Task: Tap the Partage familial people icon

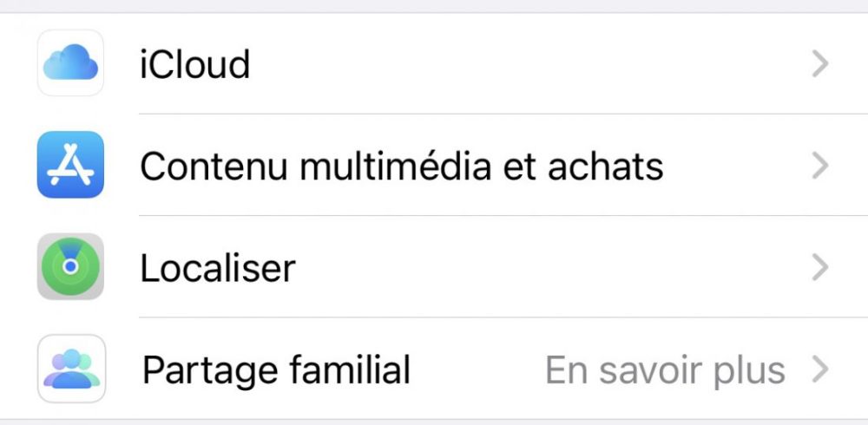Action: point(70,369)
